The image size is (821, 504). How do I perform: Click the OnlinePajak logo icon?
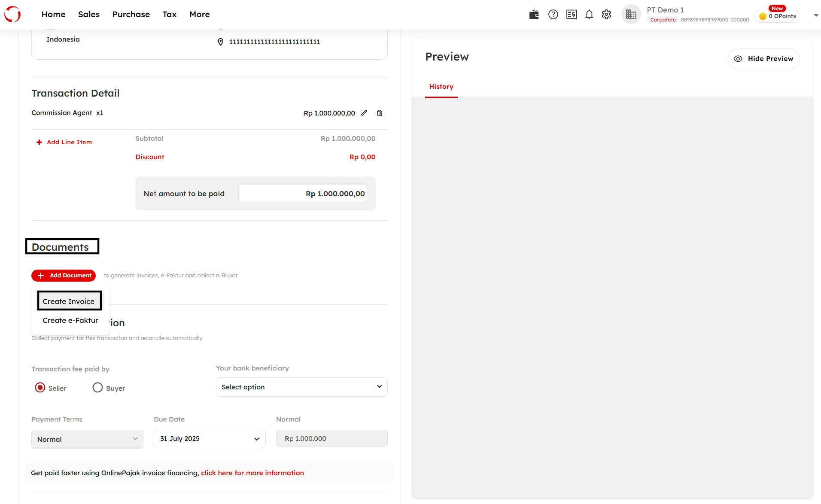click(12, 14)
